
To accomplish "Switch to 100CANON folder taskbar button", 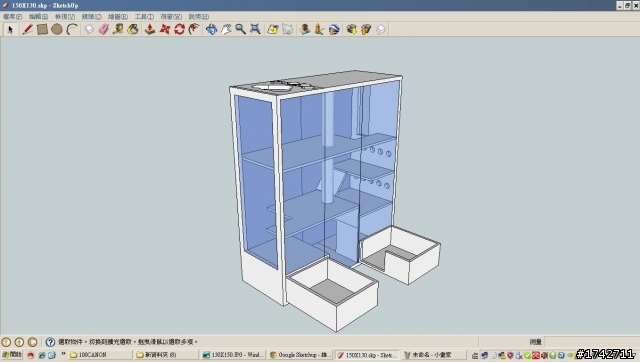I will pyautogui.click(x=100, y=355).
